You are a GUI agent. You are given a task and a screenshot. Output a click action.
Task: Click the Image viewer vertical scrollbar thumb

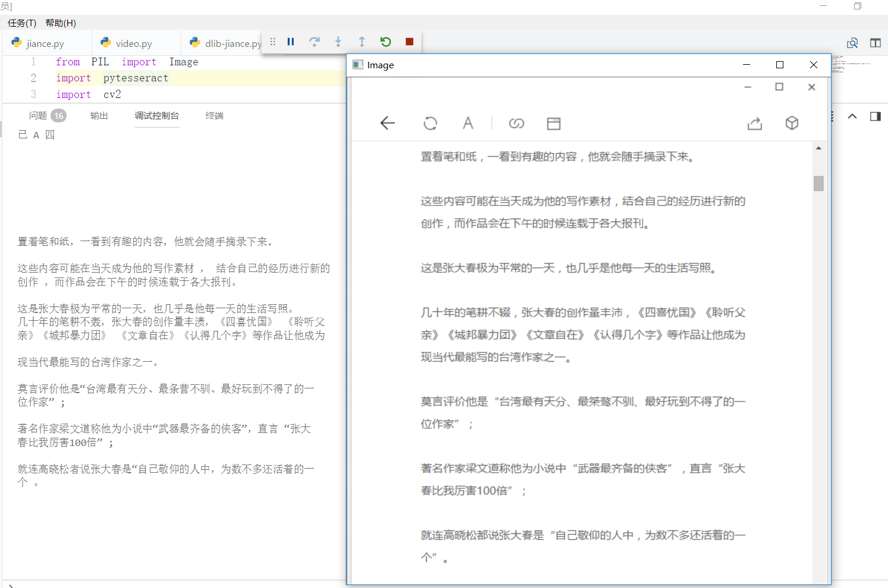click(818, 184)
